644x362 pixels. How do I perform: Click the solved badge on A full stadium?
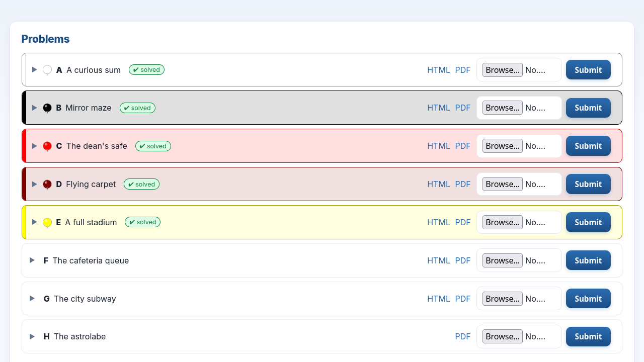tap(142, 222)
